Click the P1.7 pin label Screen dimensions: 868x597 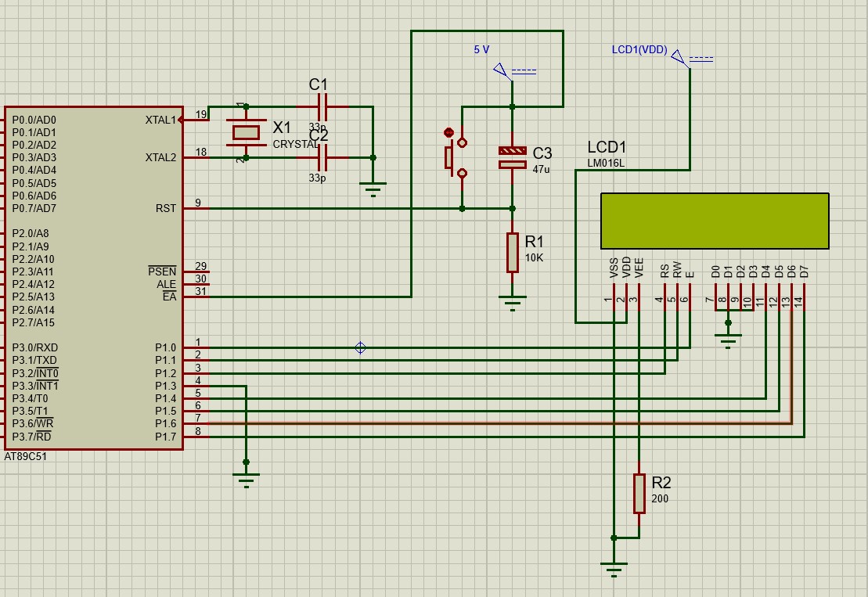coord(165,437)
